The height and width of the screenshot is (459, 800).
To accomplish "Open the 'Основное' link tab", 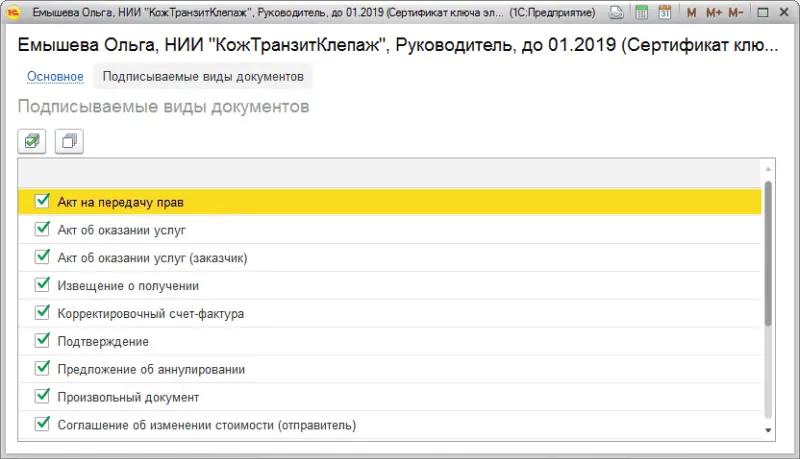I will (x=55, y=76).
